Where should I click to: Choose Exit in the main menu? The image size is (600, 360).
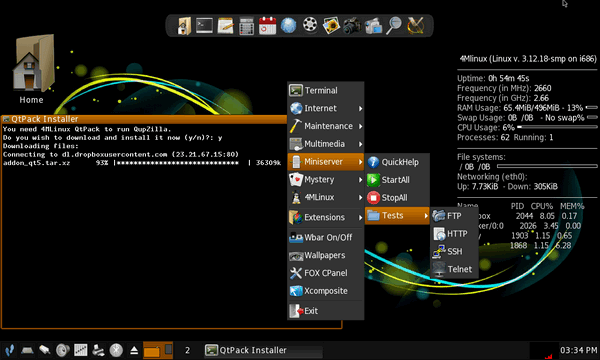click(325, 311)
